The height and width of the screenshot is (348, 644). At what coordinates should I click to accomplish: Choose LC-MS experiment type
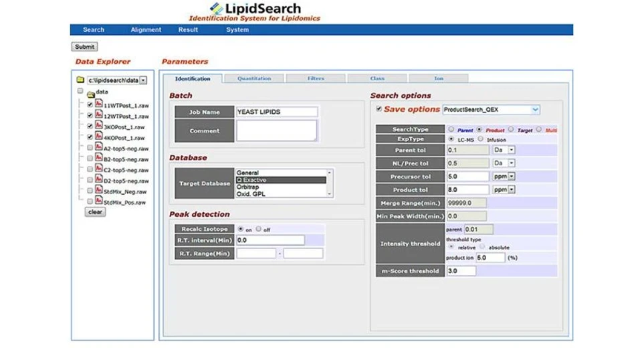click(451, 139)
